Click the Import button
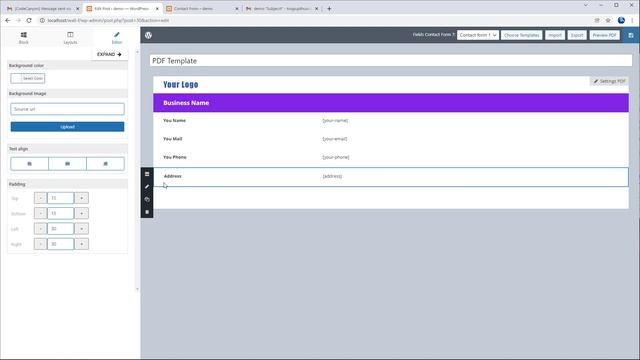Viewport: 640px width, 360px height. (x=555, y=35)
